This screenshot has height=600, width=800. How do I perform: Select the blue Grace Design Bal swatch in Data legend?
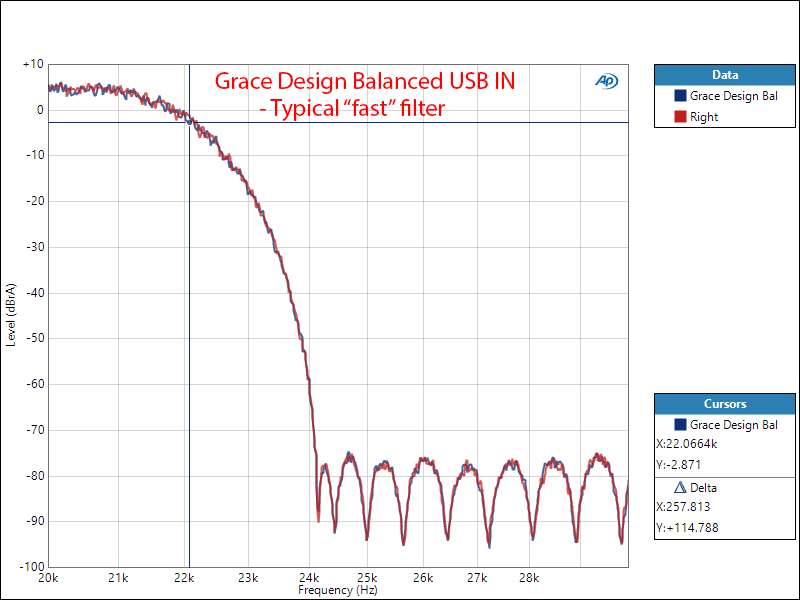coord(680,95)
